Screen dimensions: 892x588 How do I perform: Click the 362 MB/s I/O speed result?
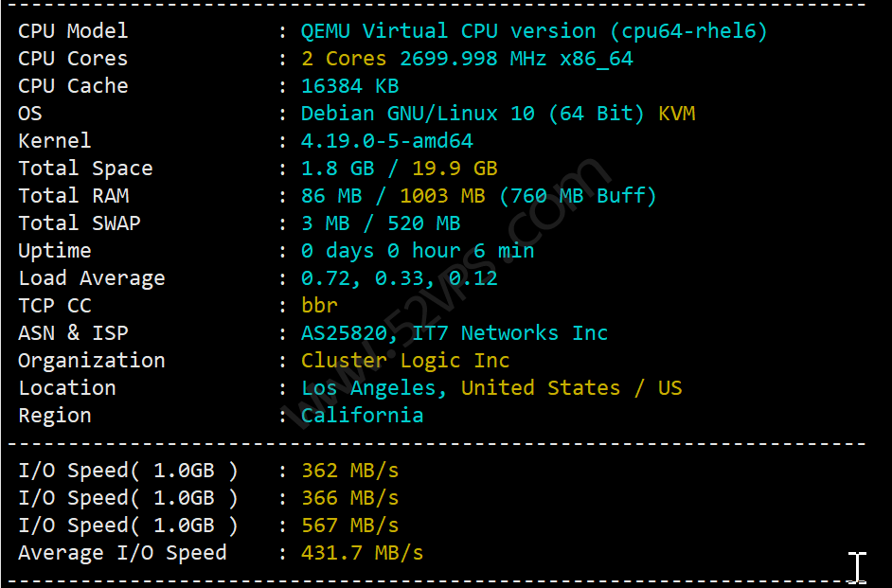(x=349, y=471)
